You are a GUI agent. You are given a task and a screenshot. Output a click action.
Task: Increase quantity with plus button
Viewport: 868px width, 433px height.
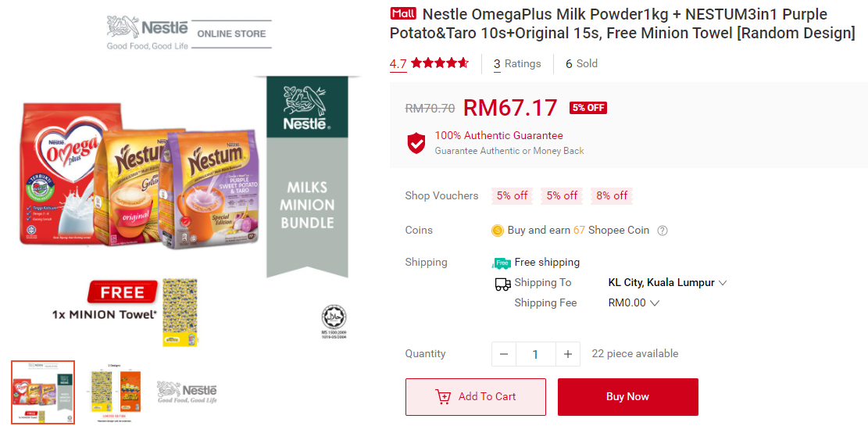coord(567,354)
